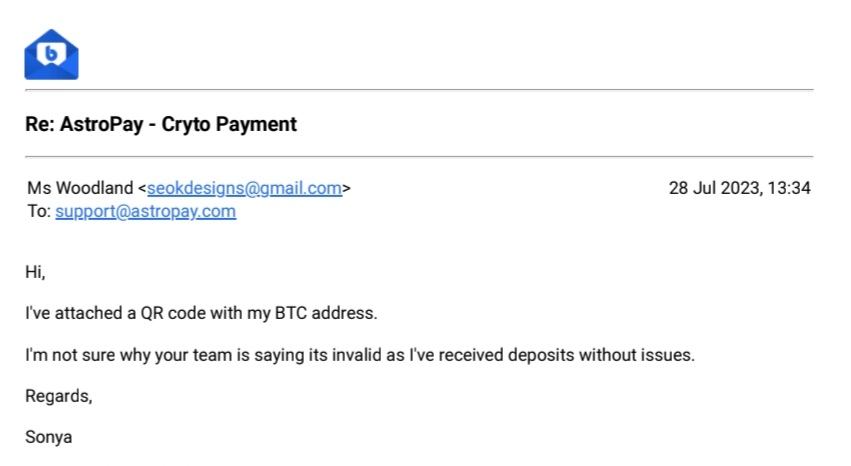Click the blue envelope mail app logo
This screenshot has height=466, width=851.
(x=51, y=54)
